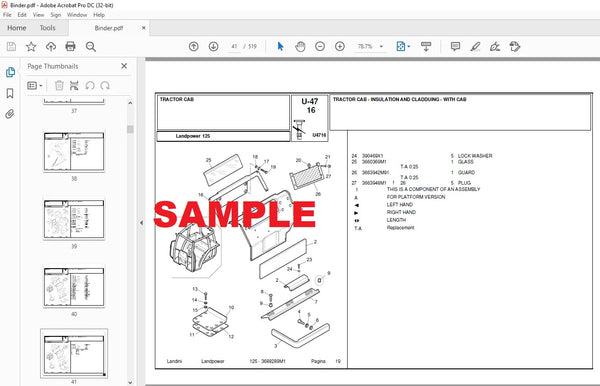Select page 40 thumbnail
The image size is (600, 386).
(74, 287)
